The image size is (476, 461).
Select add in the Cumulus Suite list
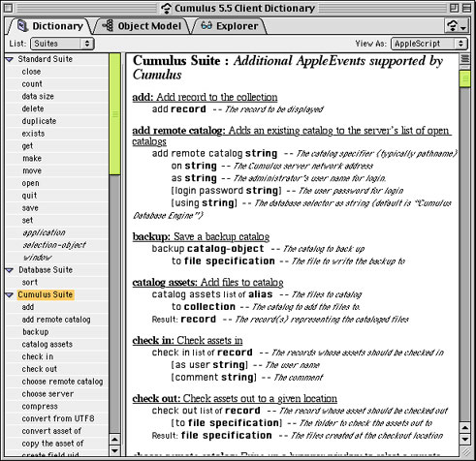click(28, 307)
